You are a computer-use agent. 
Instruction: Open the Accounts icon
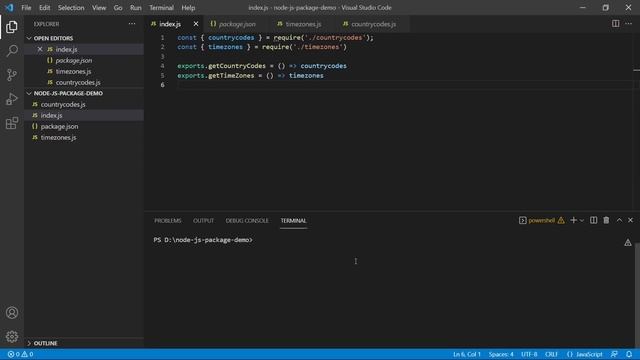tap(12, 313)
